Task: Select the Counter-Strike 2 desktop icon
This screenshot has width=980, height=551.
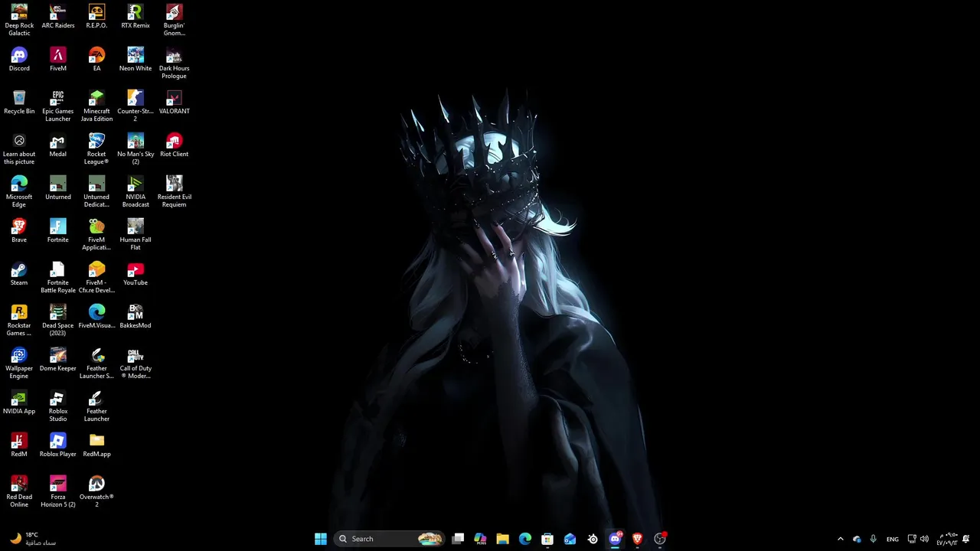Action: 136,106
